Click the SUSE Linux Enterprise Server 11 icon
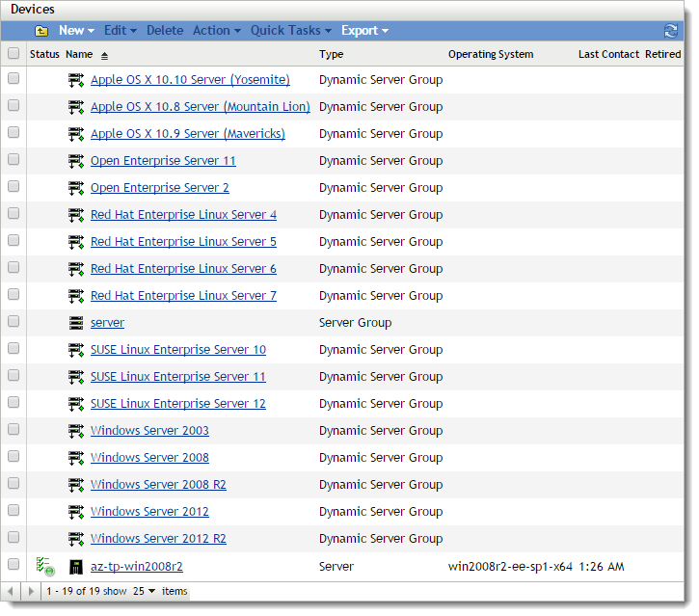The height and width of the screenshot is (616, 699). tap(76, 377)
